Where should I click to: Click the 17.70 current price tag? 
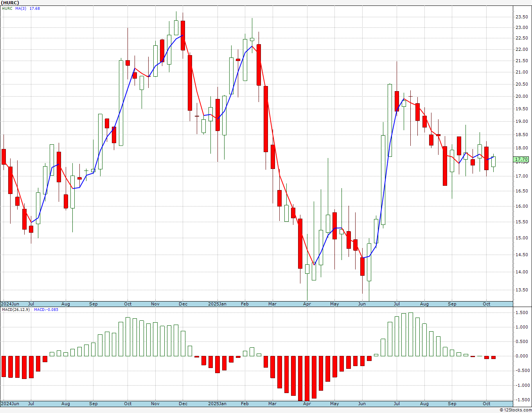521,159
